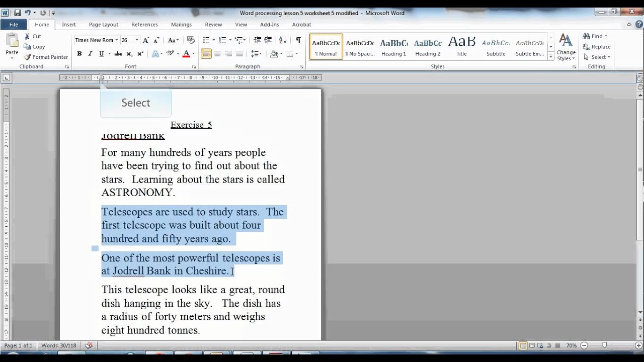Decrease the paragraph indent
This screenshot has height=362, width=644.
(258, 40)
